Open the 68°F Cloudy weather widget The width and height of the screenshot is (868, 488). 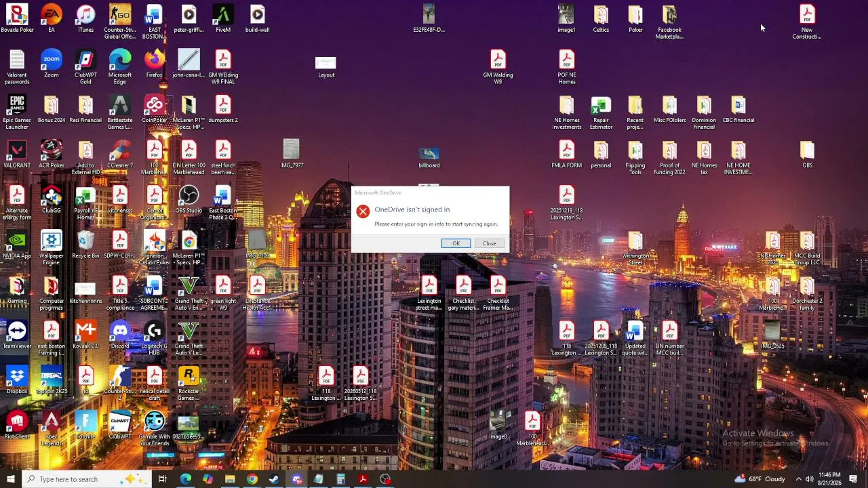(759, 479)
